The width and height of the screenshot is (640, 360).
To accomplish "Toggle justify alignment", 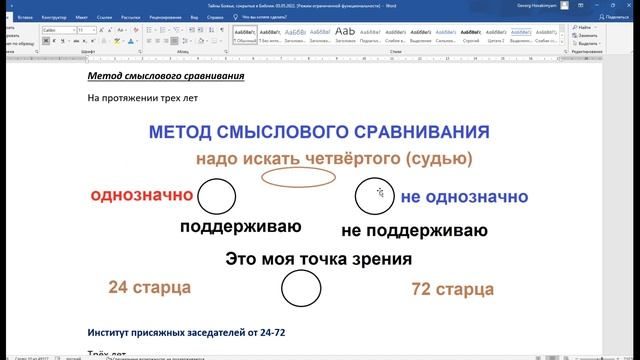I will tap(174, 41).
